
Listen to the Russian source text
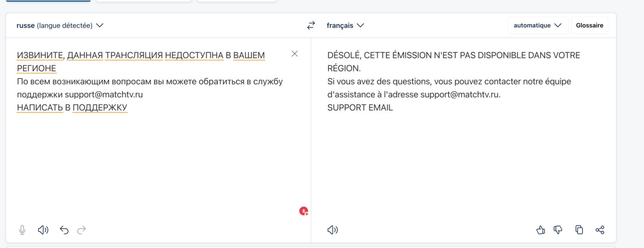pos(43,230)
